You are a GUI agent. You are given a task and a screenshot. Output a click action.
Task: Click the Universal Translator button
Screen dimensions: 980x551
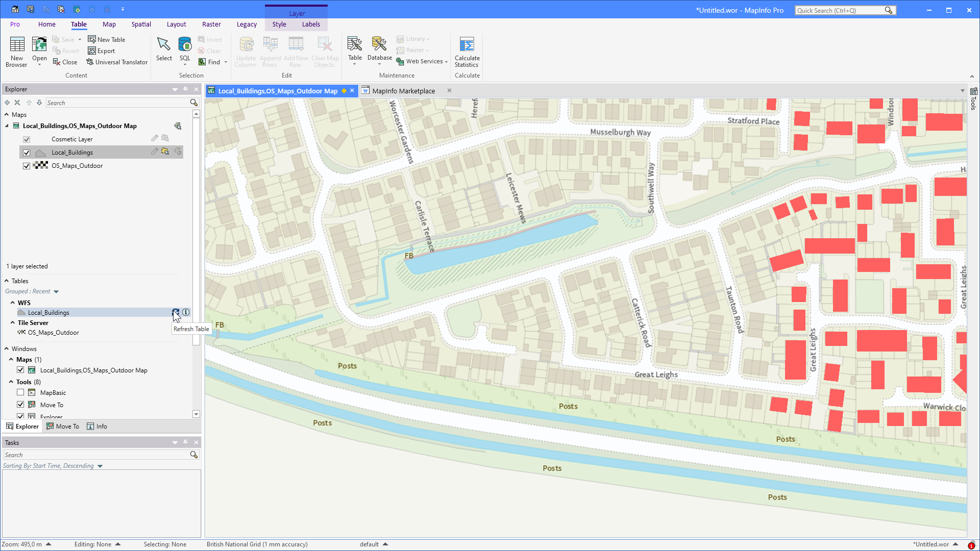117,62
